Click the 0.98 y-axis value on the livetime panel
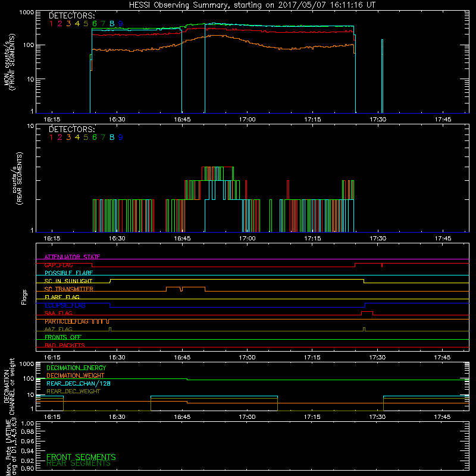The image size is (476, 476). (27, 431)
